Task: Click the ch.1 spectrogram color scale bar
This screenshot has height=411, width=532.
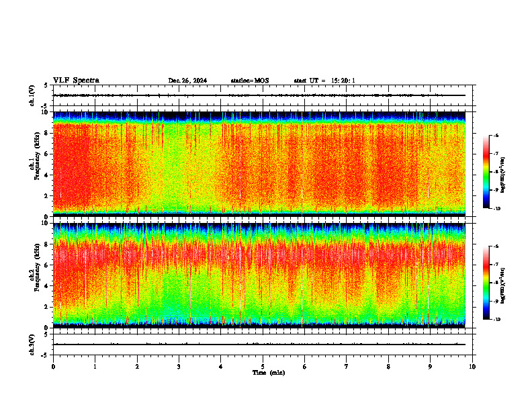Action: pos(486,172)
